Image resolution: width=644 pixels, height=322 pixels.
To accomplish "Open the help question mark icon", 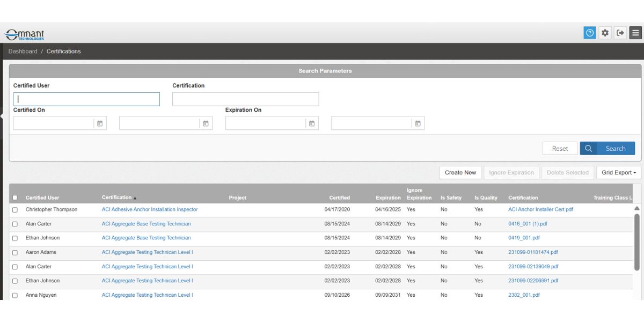I will coord(590,33).
